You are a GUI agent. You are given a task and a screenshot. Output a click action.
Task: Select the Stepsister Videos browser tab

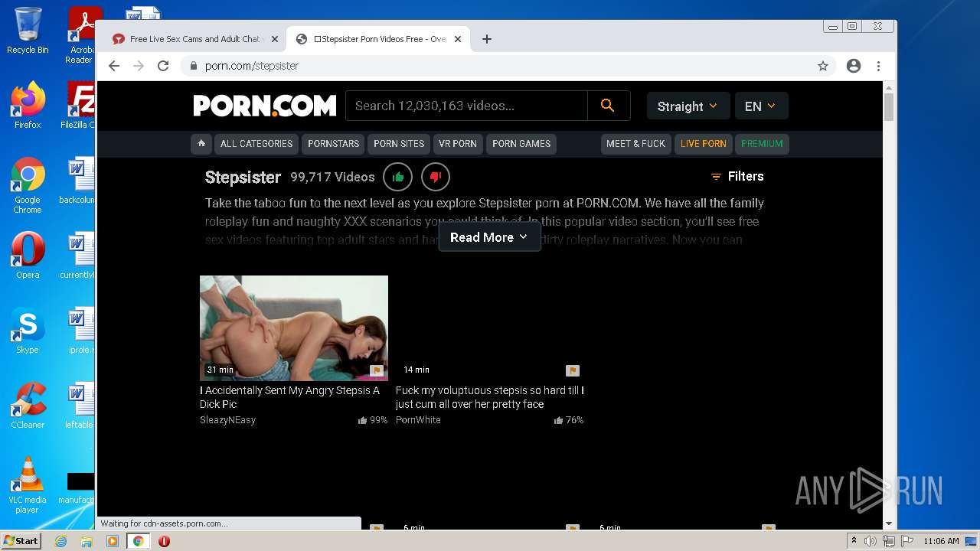(379, 39)
